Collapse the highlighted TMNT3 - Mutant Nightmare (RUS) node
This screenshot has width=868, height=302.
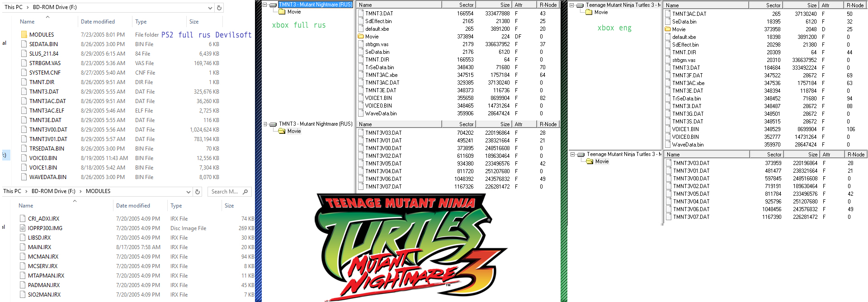coord(265,5)
